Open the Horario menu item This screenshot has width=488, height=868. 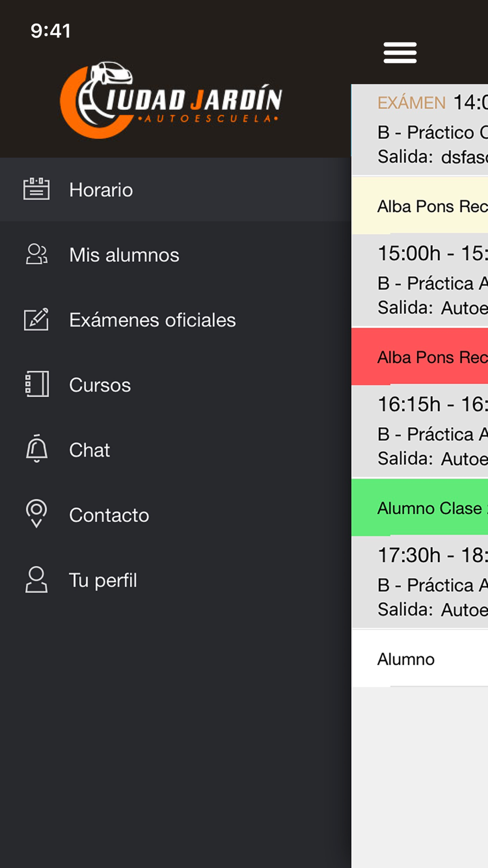176,189
